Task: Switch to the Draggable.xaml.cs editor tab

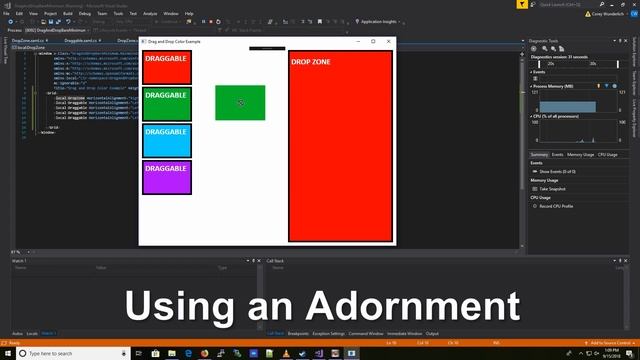Action: [80, 40]
